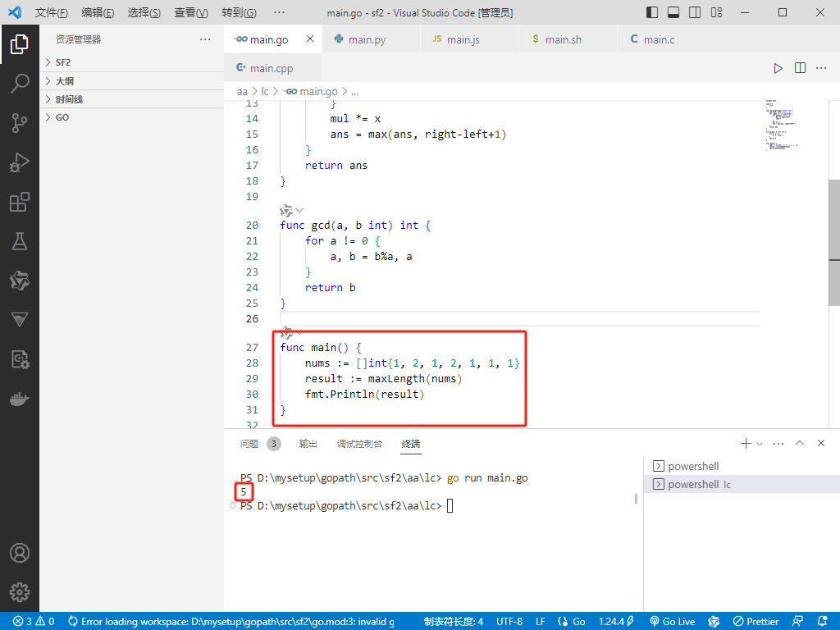The height and width of the screenshot is (630, 840).
Task: Toggle primary side bar layout button
Action: (x=652, y=12)
